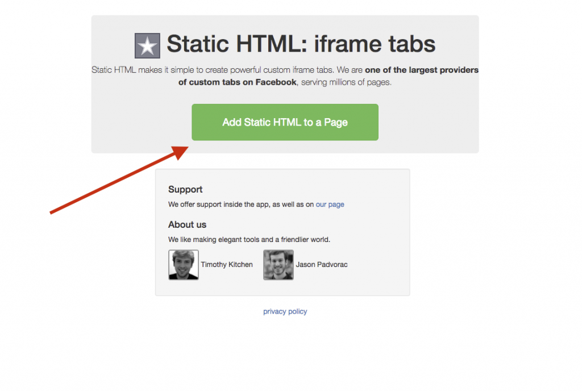This screenshot has width=582, height=392.
Task: Open the "our page" support link
Action: pos(330,205)
